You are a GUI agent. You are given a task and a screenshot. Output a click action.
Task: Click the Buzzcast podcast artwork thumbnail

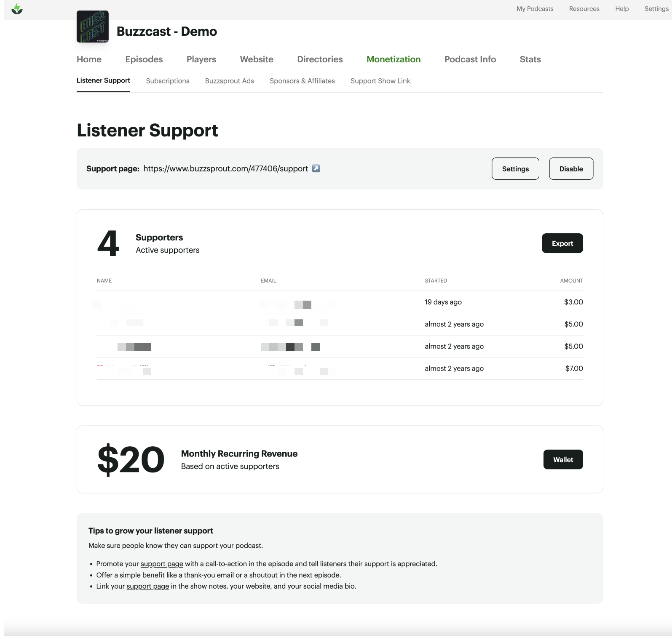point(93,27)
